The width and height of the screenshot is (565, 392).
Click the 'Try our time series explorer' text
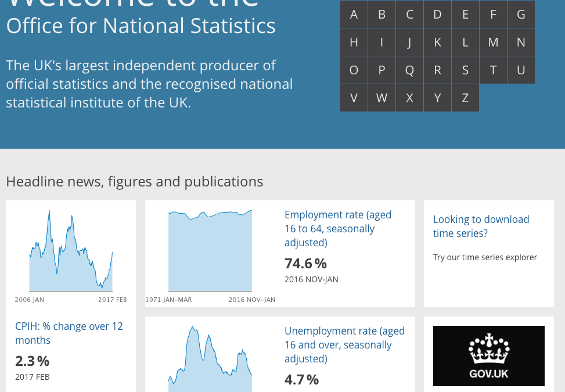[x=485, y=257]
